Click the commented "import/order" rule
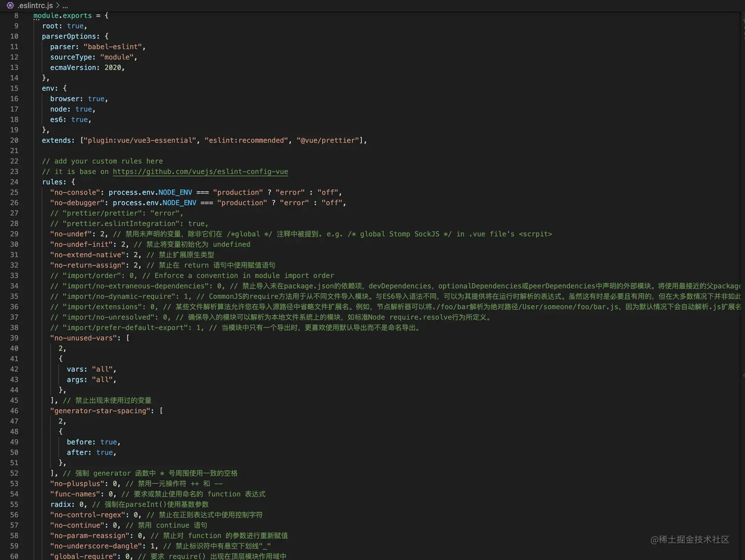This screenshot has height=560, width=745. coord(192,275)
